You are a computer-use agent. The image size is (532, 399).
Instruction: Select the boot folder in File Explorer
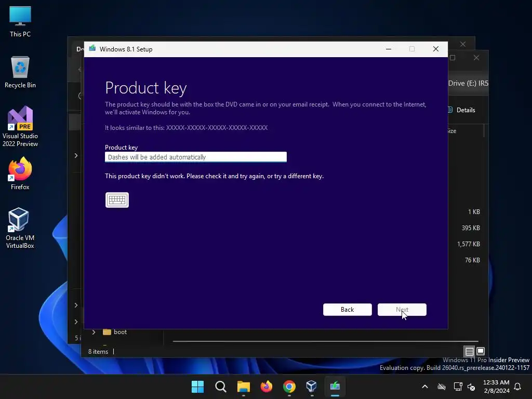(x=120, y=332)
